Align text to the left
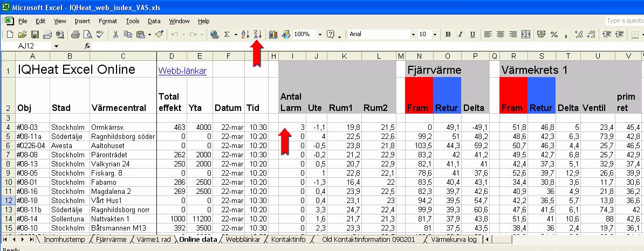This screenshot has height=251, width=644. pyautogui.click(x=488, y=34)
